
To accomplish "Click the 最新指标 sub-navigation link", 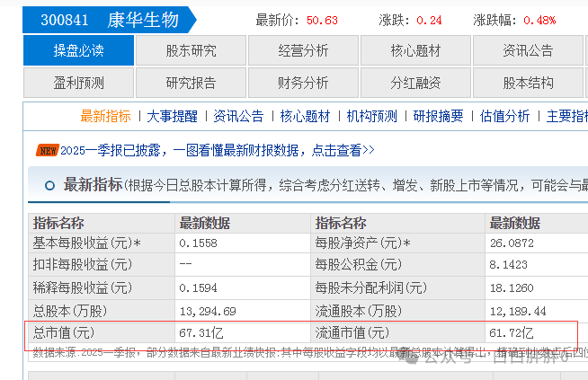I will 106,116.
